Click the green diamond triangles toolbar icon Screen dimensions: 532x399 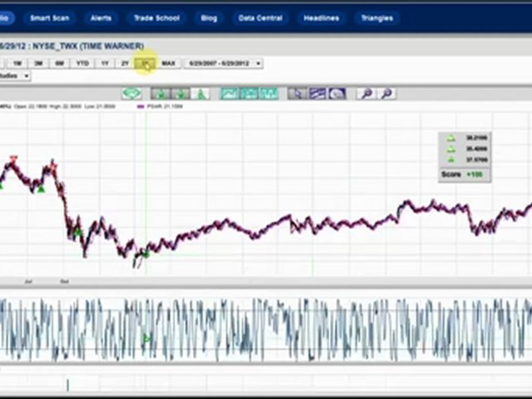[x=132, y=93]
